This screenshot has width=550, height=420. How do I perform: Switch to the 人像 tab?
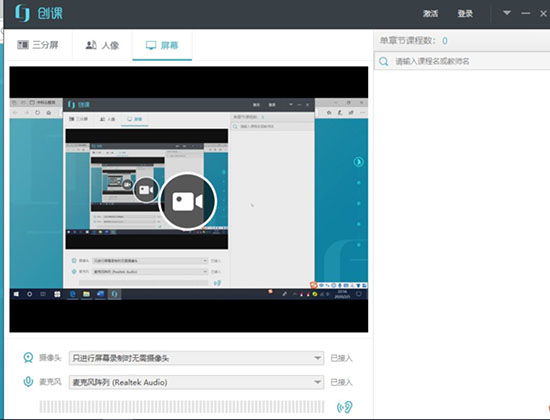[102, 45]
